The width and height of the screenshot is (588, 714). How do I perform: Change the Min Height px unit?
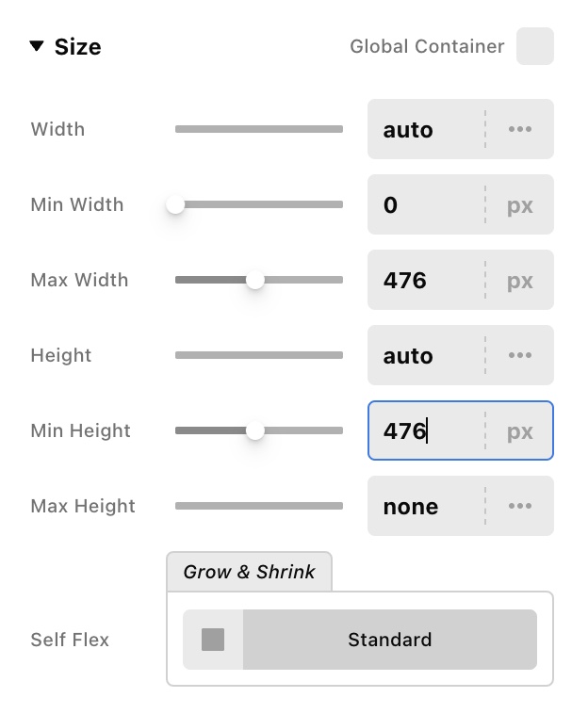click(x=520, y=430)
